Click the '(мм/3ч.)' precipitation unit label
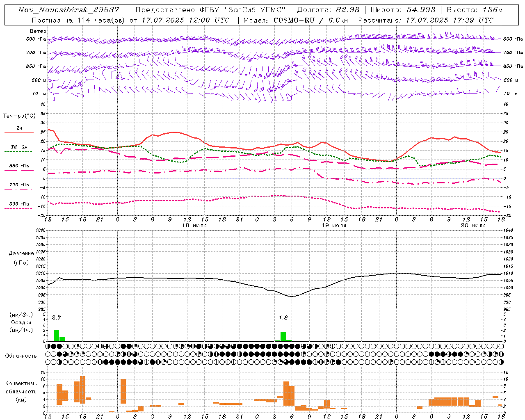The image size is (525, 420). [x=21, y=315]
